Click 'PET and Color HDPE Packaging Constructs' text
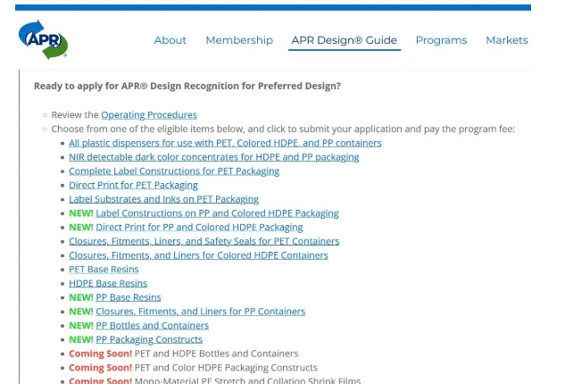 pos(226,368)
